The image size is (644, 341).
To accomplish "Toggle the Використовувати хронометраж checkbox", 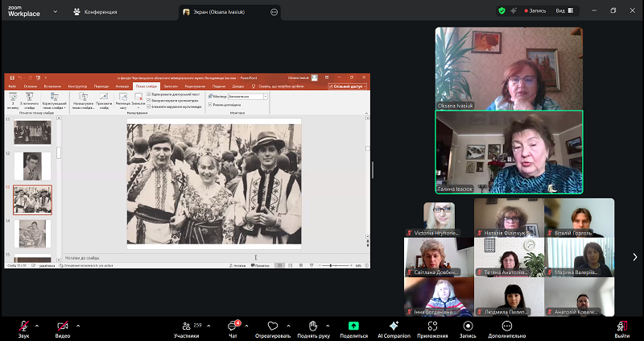I will click(149, 100).
